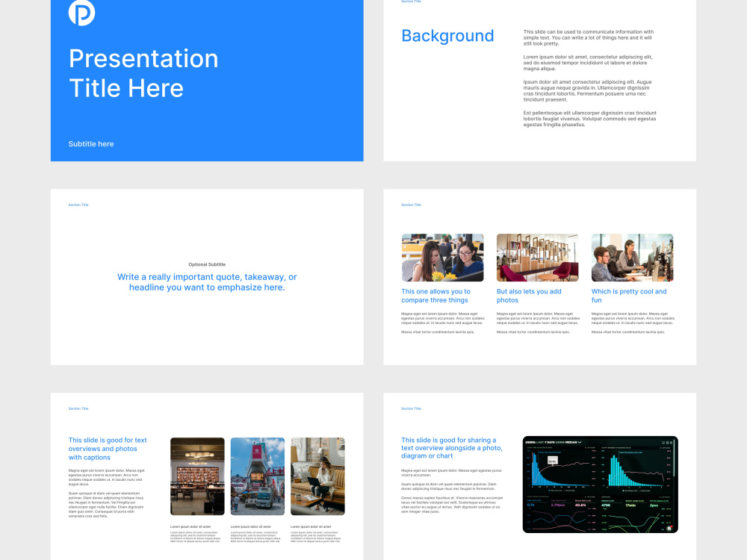Click the chat icon with red badge on dashboard
This screenshot has height=560, width=747.
coord(669,527)
